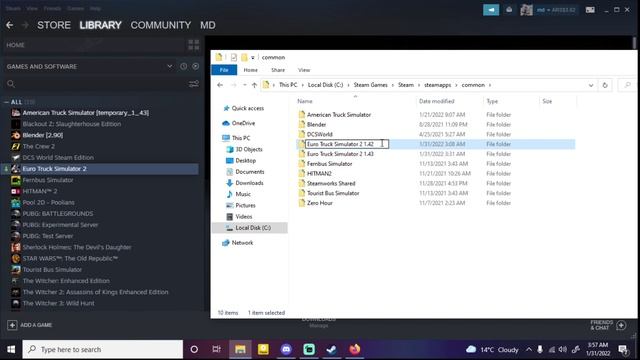Select DCS World Steam Edition entry
Viewport: 640px width, 360px height.
point(58,158)
